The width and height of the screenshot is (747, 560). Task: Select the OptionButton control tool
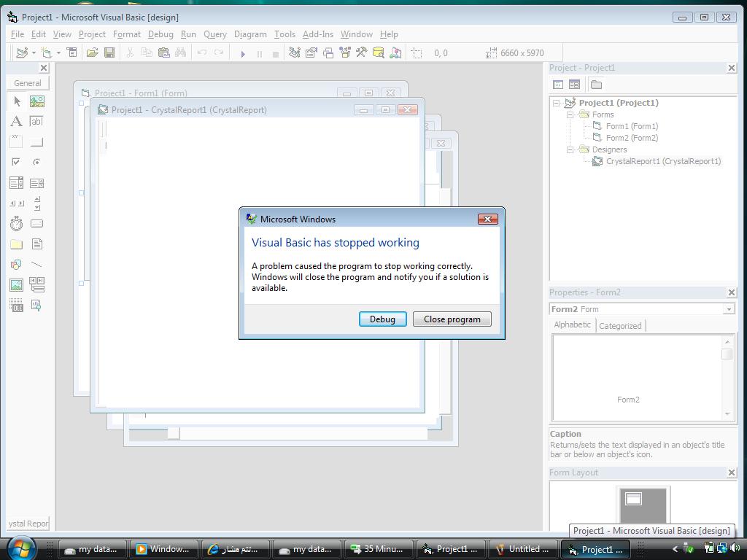coord(36,162)
